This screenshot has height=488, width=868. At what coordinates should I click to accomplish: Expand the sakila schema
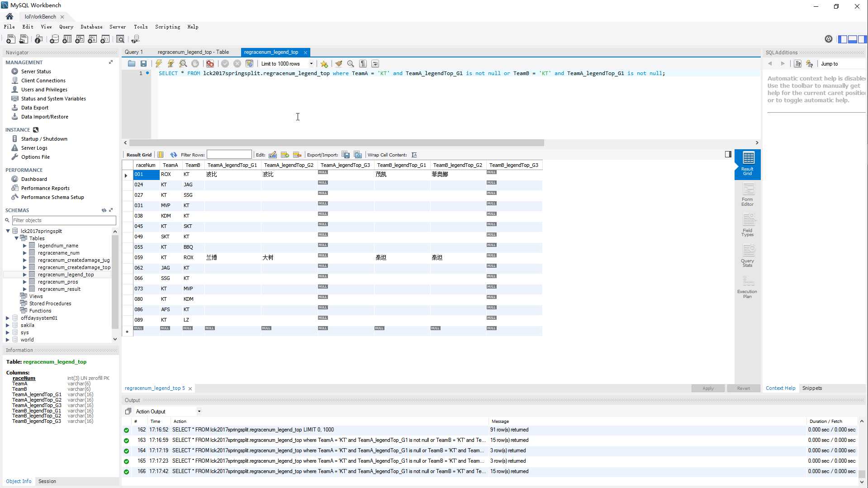pyautogui.click(x=8, y=325)
